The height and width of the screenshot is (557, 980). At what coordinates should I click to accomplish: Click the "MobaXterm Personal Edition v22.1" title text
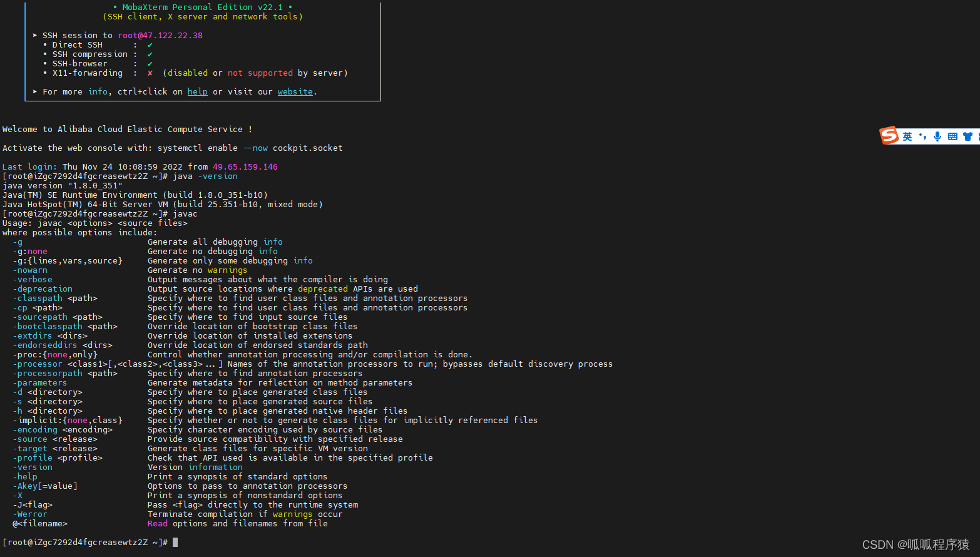203,8
